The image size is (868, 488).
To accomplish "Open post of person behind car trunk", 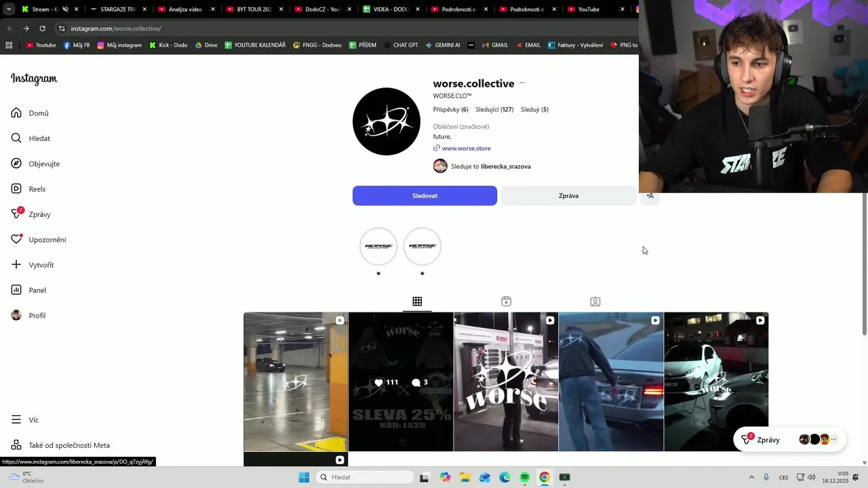I will point(611,382).
